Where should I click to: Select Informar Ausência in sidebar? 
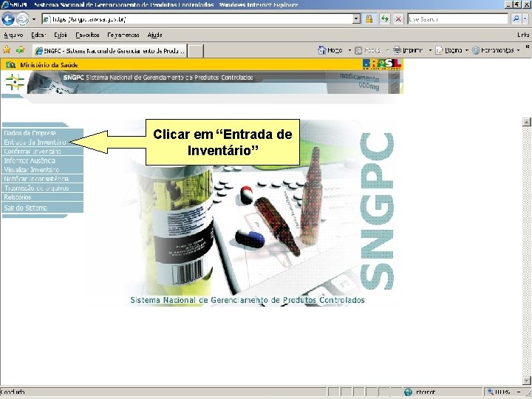coord(42,160)
